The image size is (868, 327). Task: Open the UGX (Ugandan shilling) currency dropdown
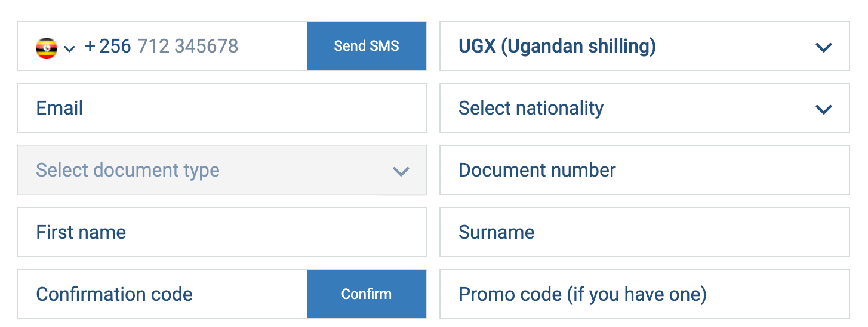click(x=644, y=46)
